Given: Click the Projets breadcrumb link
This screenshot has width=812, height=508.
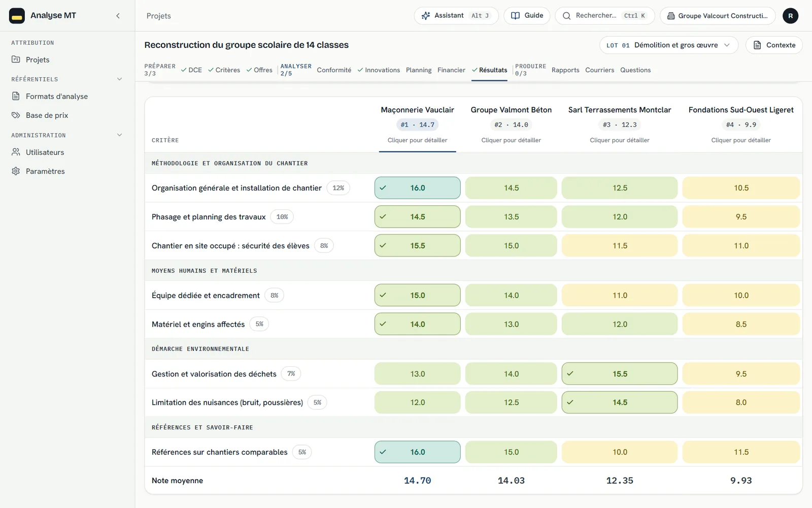Looking at the screenshot, I should (x=158, y=16).
